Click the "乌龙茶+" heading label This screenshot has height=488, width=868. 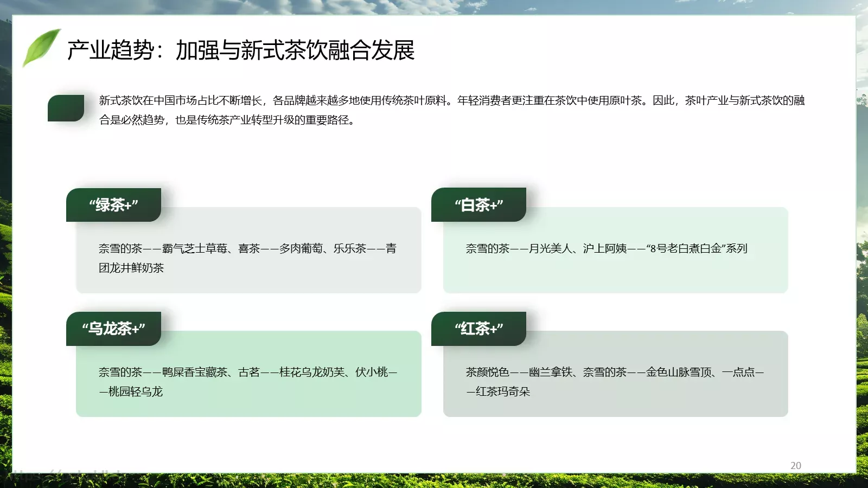[x=113, y=329]
